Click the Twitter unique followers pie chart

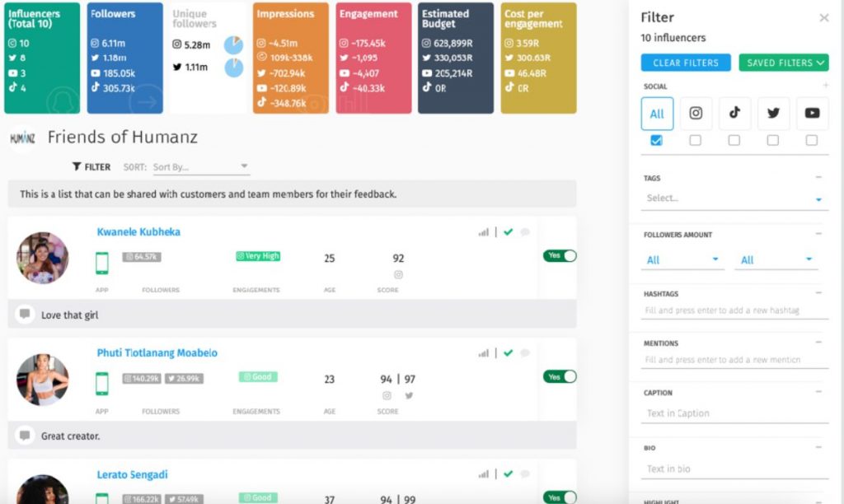pos(233,68)
